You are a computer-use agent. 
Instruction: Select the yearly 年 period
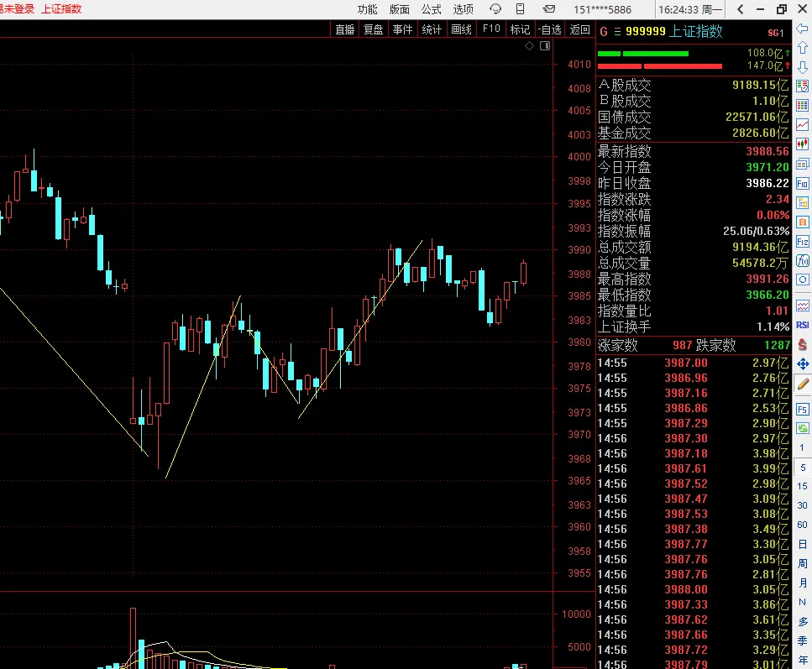802,660
